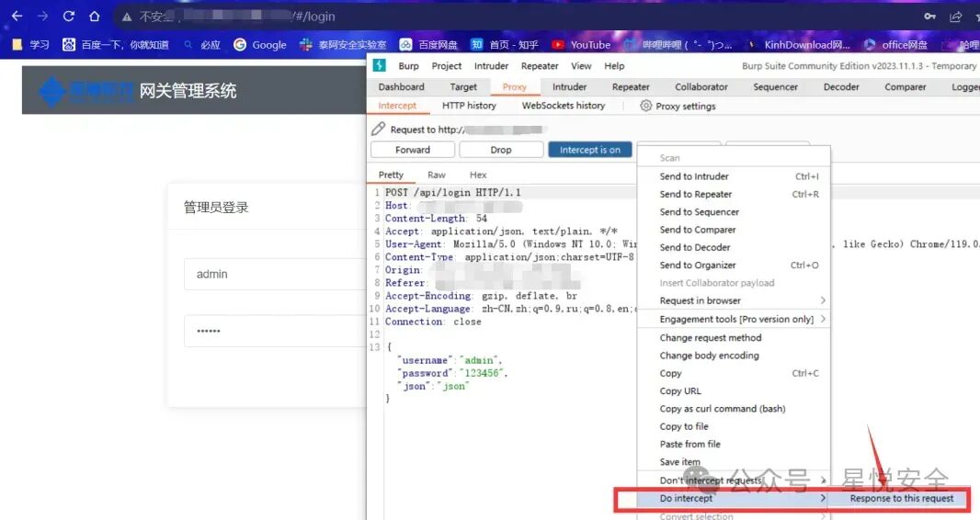980x520 pixels.
Task: Select the Proxy tab
Action: click(x=515, y=86)
